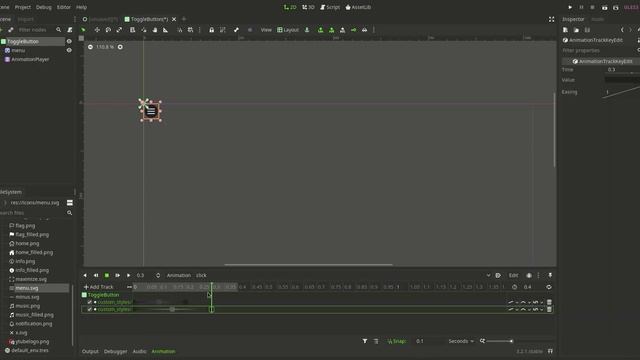Open Debug menu
The image size is (640, 360).
[44, 7]
